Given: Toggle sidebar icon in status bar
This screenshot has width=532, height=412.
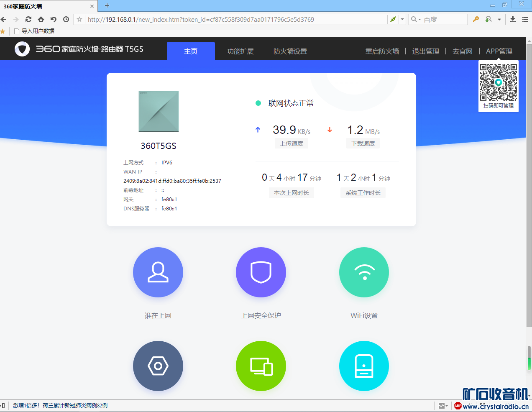Looking at the screenshot, I should (3, 406).
